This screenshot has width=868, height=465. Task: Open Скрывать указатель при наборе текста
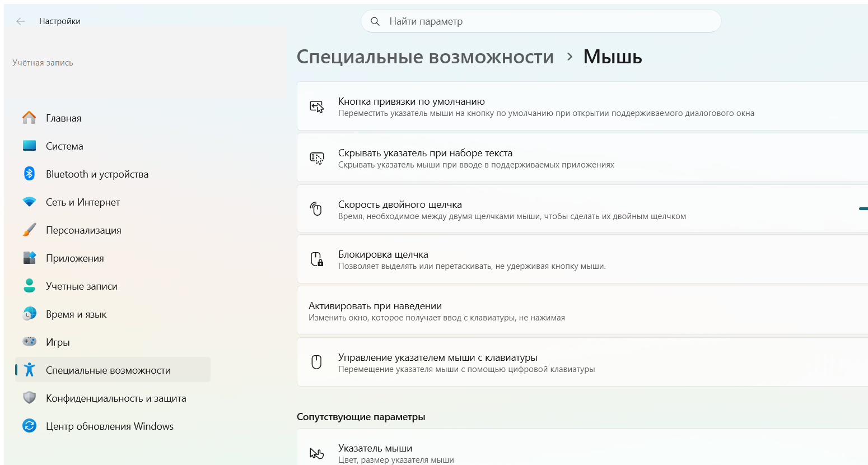(582, 157)
